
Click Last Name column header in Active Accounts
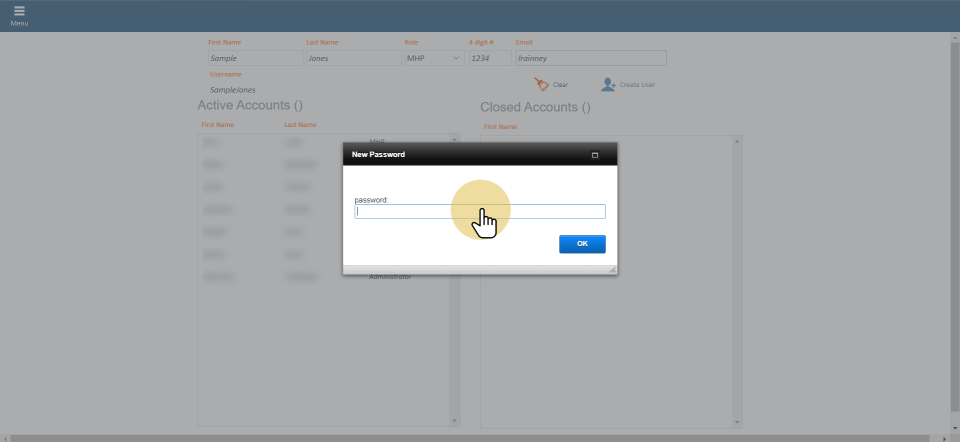click(x=300, y=125)
